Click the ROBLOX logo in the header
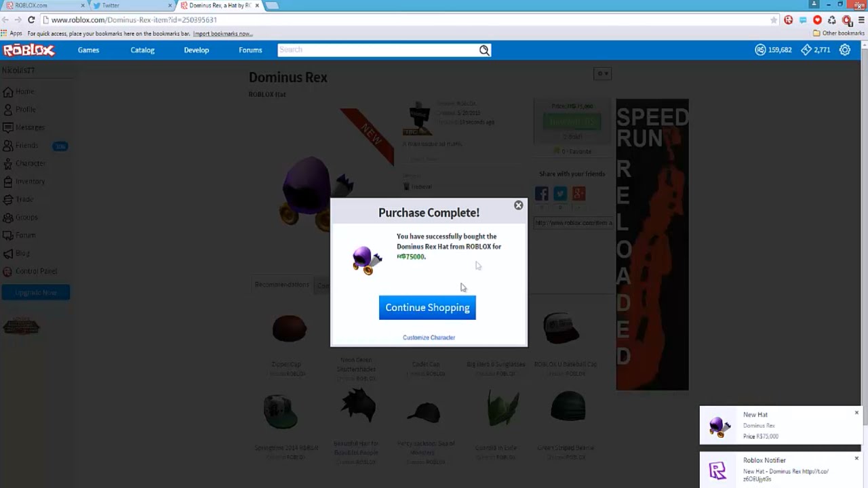 pos(28,50)
